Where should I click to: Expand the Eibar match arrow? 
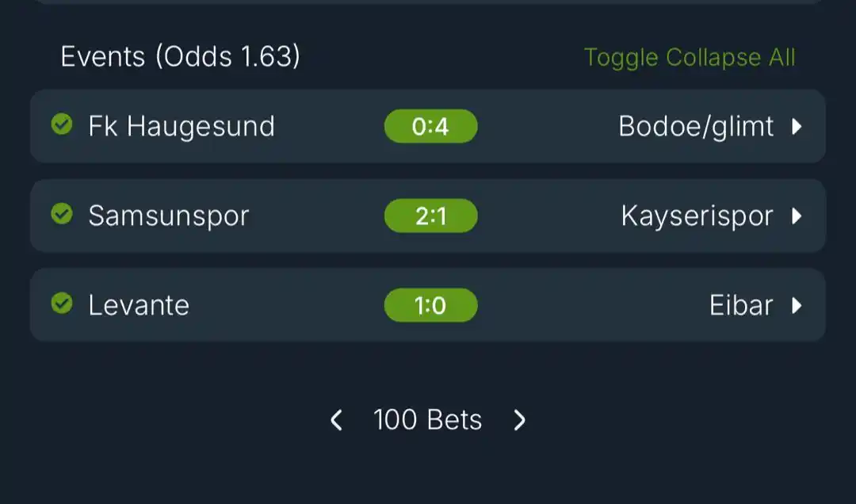pyautogui.click(x=797, y=305)
